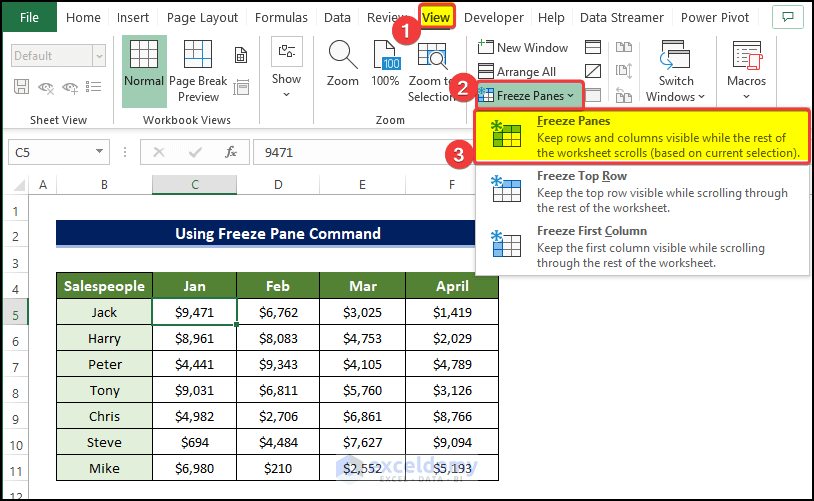The height and width of the screenshot is (501, 814).
Task: Click the Using Freeze Pane Command title
Action: tap(278, 234)
